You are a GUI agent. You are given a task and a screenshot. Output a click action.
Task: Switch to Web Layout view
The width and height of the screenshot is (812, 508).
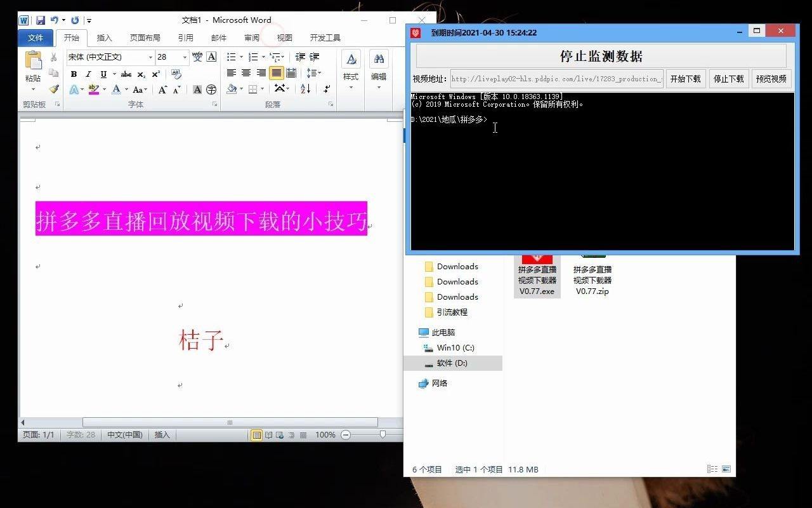[280, 435]
